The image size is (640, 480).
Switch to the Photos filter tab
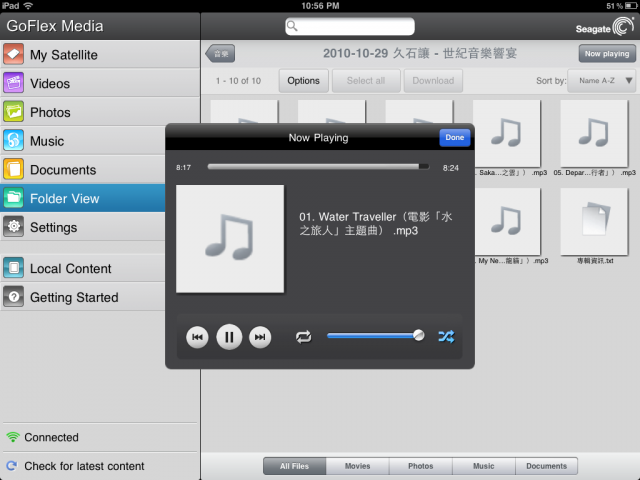point(421,466)
